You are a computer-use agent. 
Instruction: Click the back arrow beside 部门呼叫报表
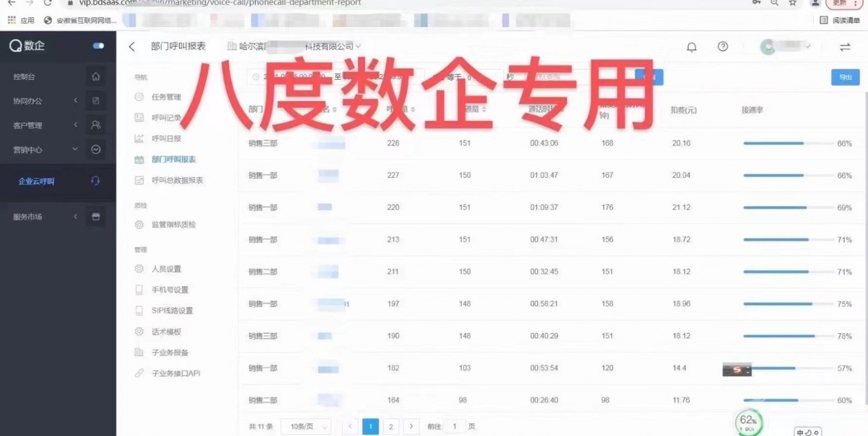point(131,47)
